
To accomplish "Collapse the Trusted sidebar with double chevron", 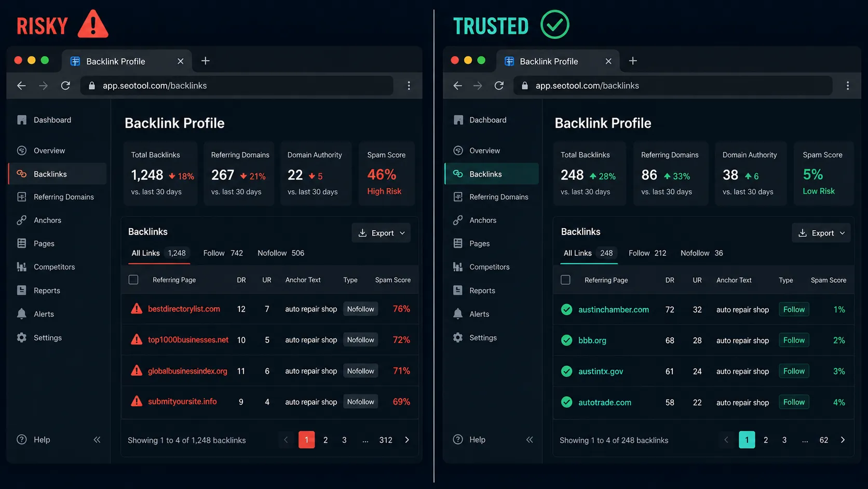I will click(530, 440).
